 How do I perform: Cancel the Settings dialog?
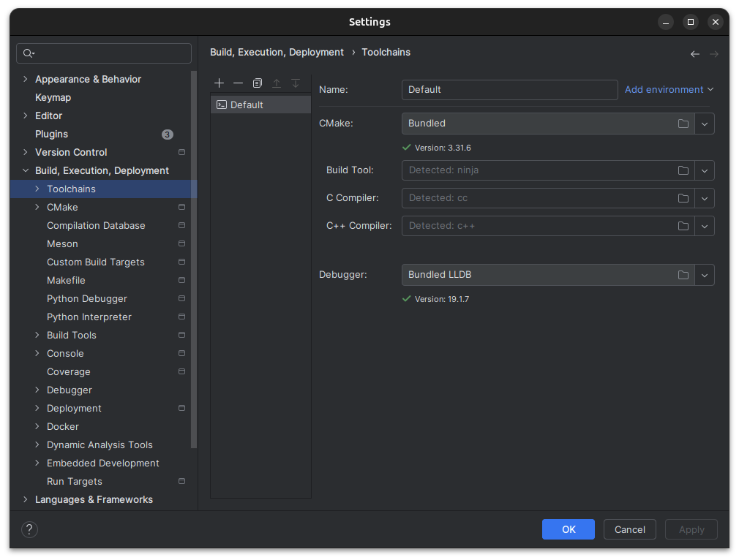(630, 529)
